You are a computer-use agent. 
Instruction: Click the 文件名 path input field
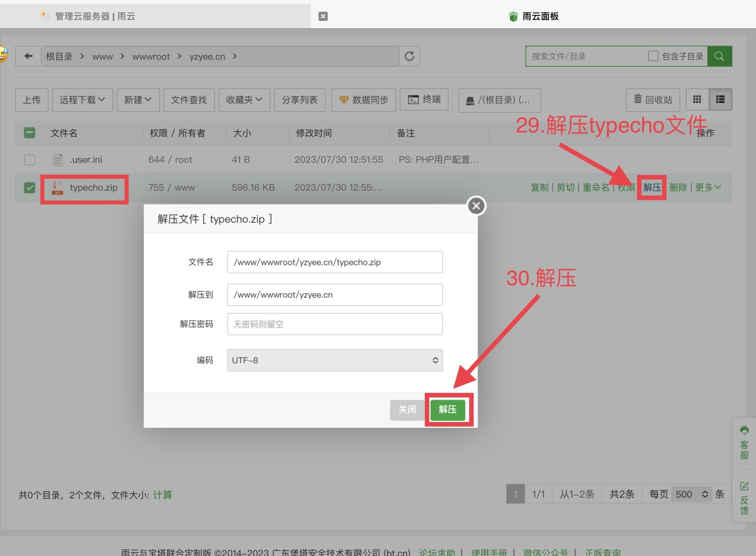click(x=335, y=262)
